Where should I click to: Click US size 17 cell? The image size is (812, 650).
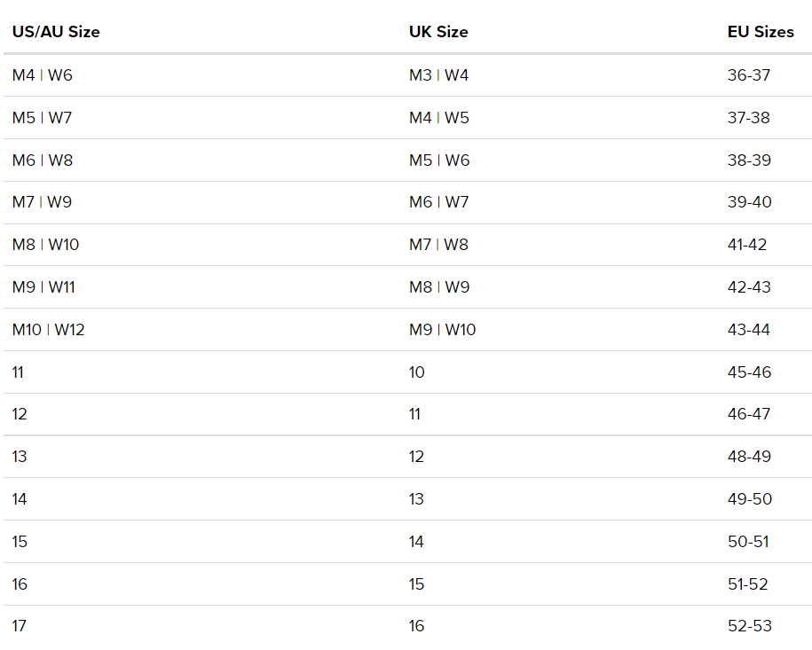click(x=20, y=626)
